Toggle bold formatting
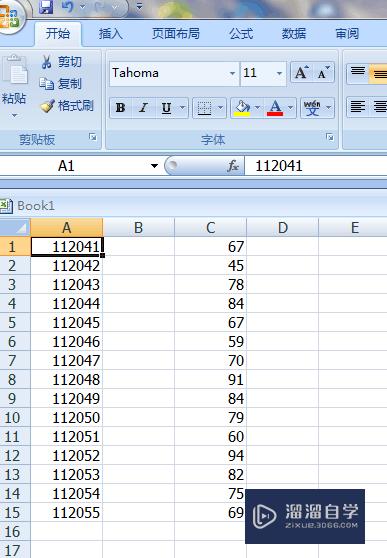This screenshot has width=387, height=558. pos(120,107)
